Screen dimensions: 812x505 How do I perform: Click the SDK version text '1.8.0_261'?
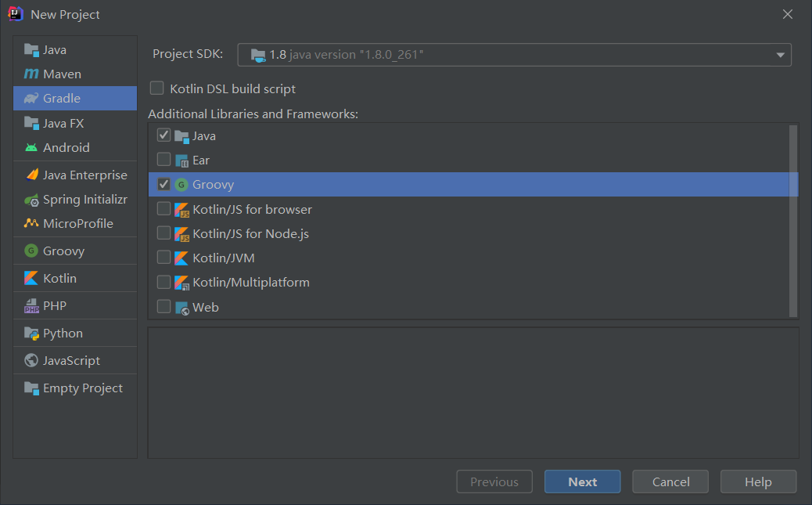[391, 55]
